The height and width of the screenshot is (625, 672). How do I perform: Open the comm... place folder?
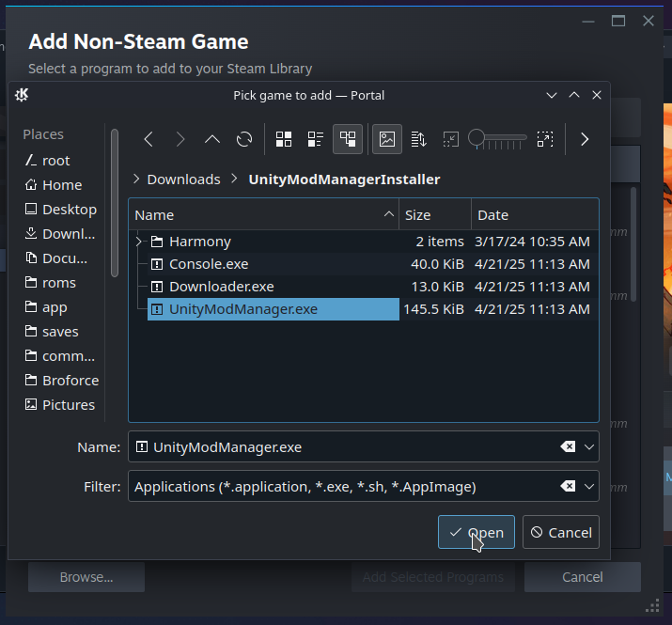pos(60,356)
